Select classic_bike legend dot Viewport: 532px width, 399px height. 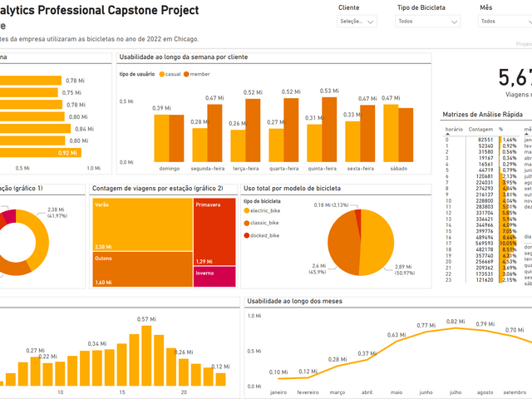pyautogui.click(x=247, y=223)
